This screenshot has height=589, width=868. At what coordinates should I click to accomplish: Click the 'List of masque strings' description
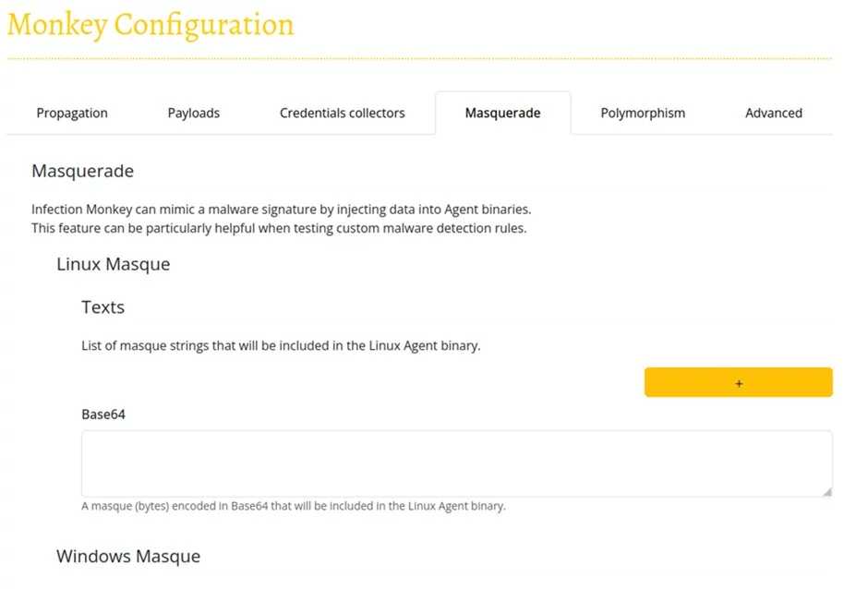click(x=281, y=346)
